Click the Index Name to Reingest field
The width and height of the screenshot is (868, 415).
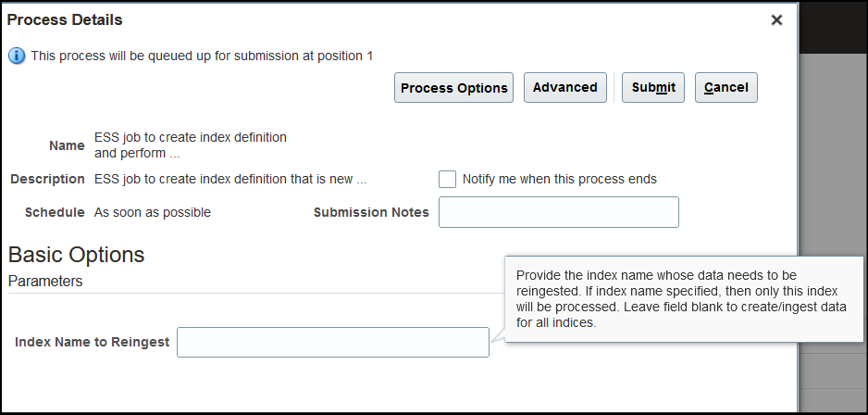[332, 342]
